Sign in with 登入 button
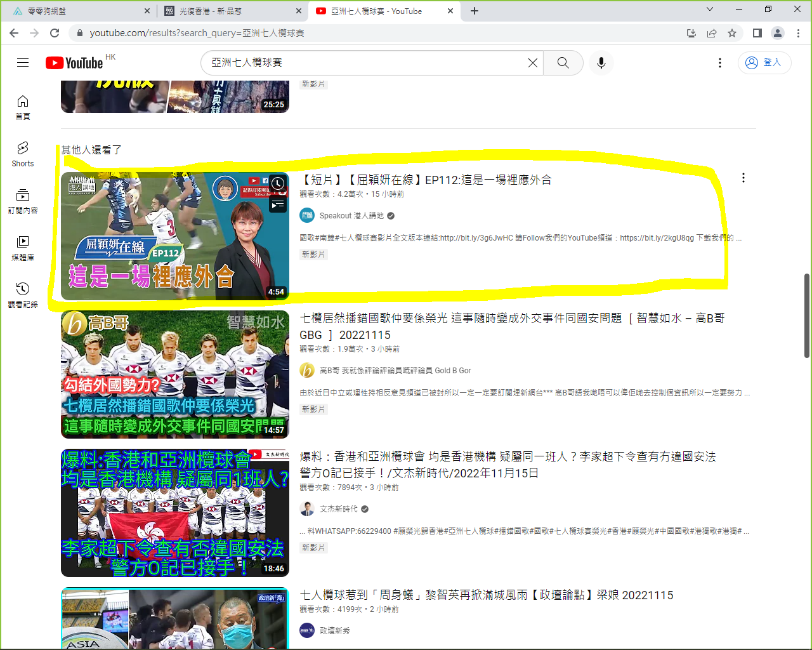812x650 pixels. (764, 63)
